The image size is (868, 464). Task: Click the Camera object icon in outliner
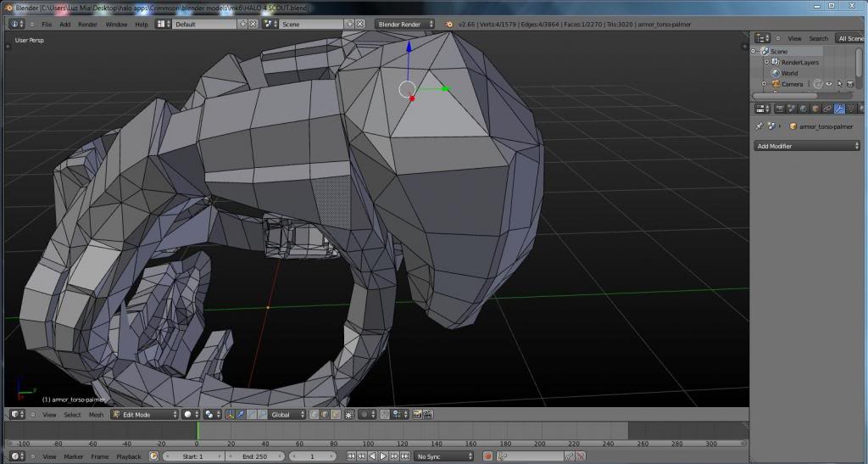coord(776,84)
